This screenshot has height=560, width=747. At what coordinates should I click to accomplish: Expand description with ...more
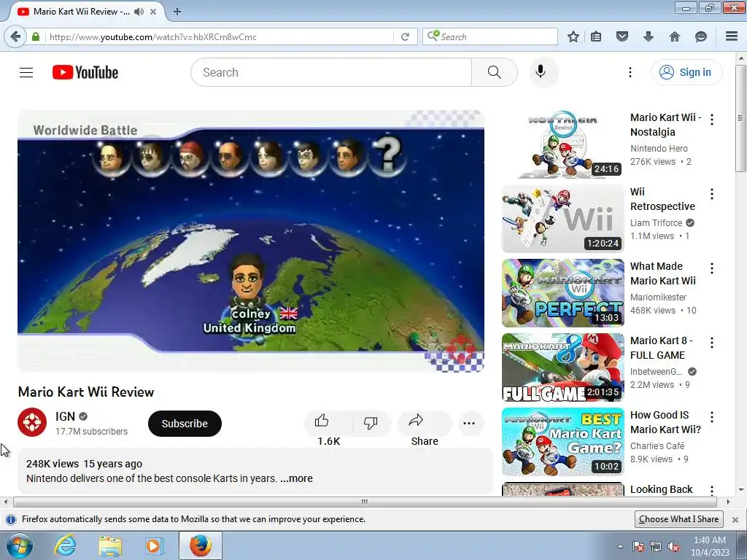click(296, 478)
